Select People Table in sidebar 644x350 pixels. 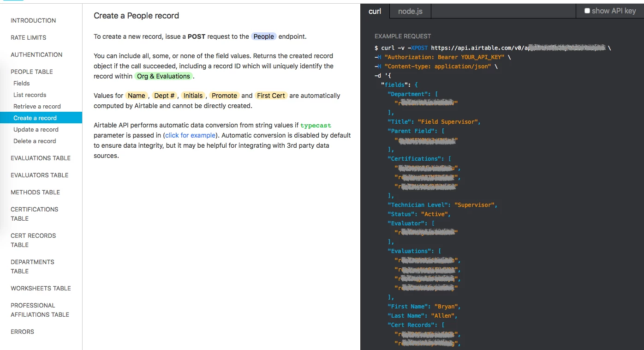tap(32, 72)
